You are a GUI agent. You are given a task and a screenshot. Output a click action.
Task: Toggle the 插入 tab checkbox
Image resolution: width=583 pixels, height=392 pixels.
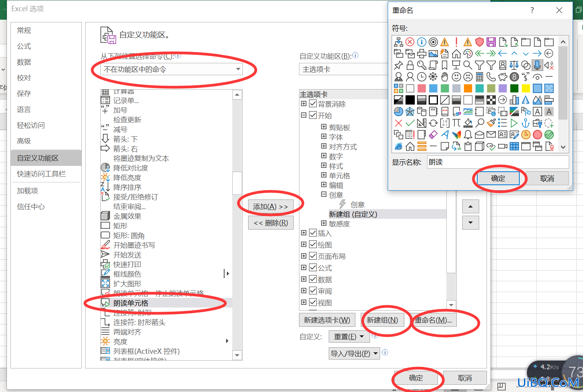[313, 233]
